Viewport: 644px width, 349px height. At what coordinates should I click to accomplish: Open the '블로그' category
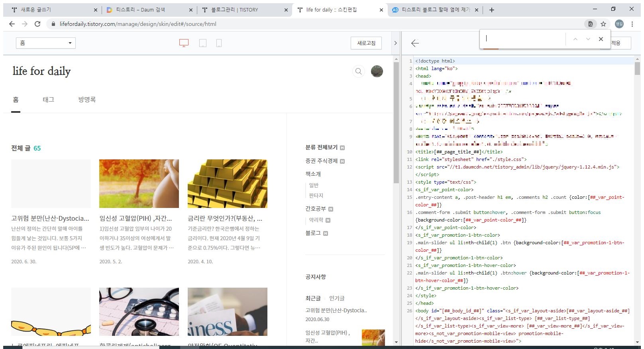click(313, 233)
